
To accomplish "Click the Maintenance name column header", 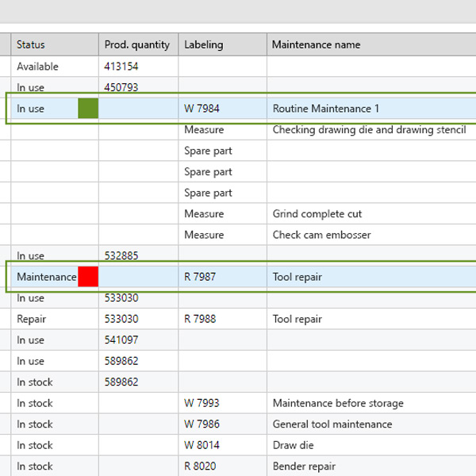I will tap(316, 45).
